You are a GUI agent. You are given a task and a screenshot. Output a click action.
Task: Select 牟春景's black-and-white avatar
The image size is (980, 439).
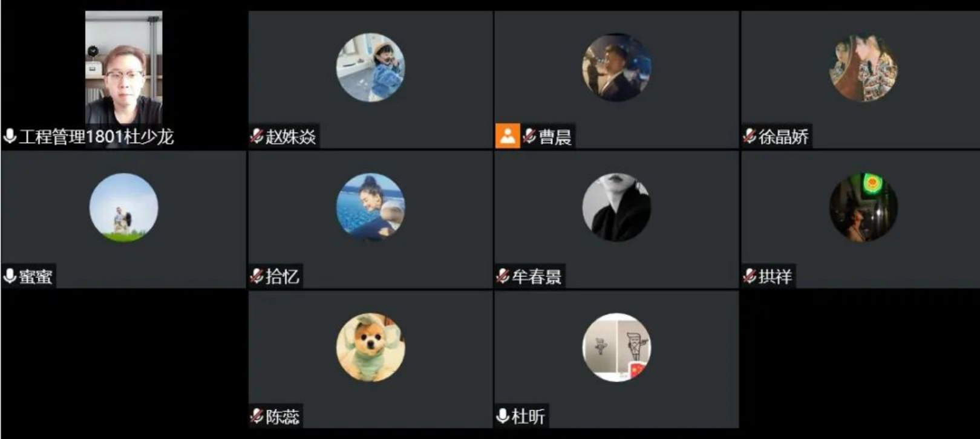point(616,207)
